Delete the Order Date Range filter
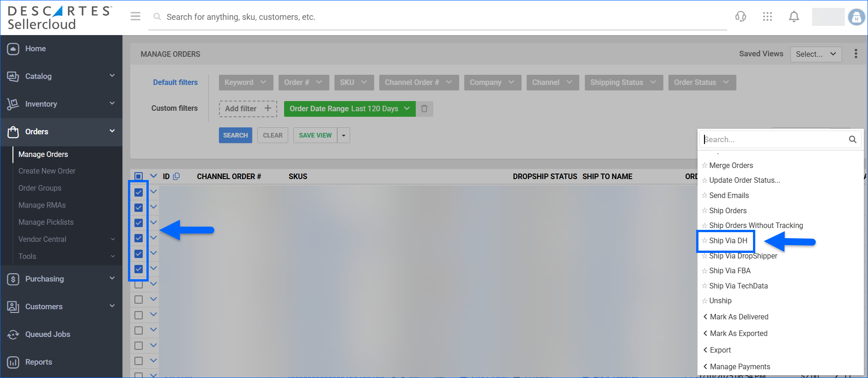Image resolution: width=868 pixels, height=378 pixels. pos(424,109)
